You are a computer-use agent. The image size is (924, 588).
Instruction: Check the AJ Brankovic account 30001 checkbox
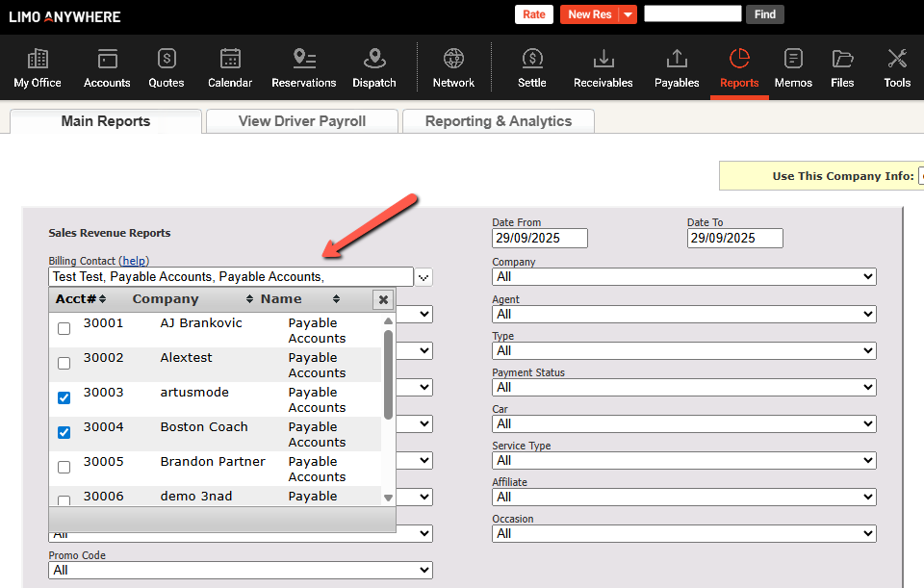coord(64,329)
